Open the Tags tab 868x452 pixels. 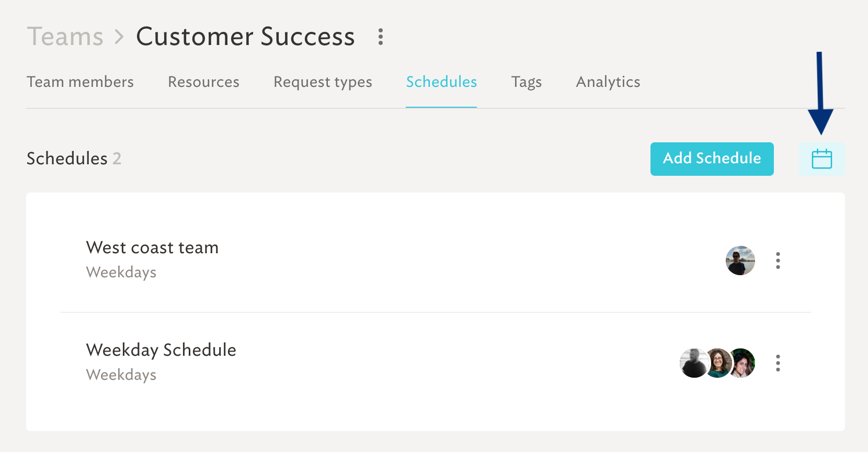[527, 82]
